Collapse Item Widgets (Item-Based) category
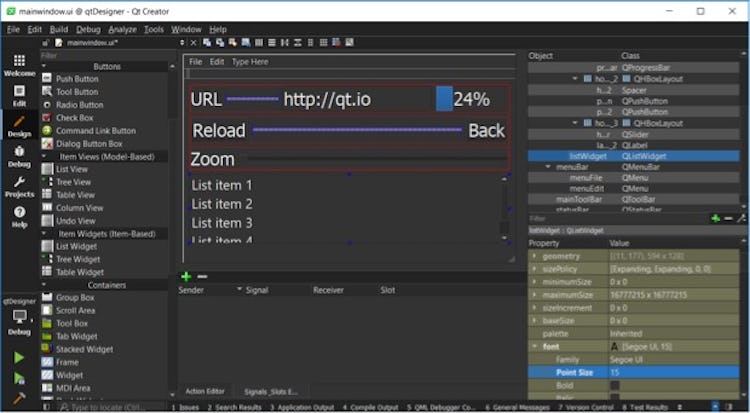The height and width of the screenshot is (413, 750). click(x=44, y=234)
